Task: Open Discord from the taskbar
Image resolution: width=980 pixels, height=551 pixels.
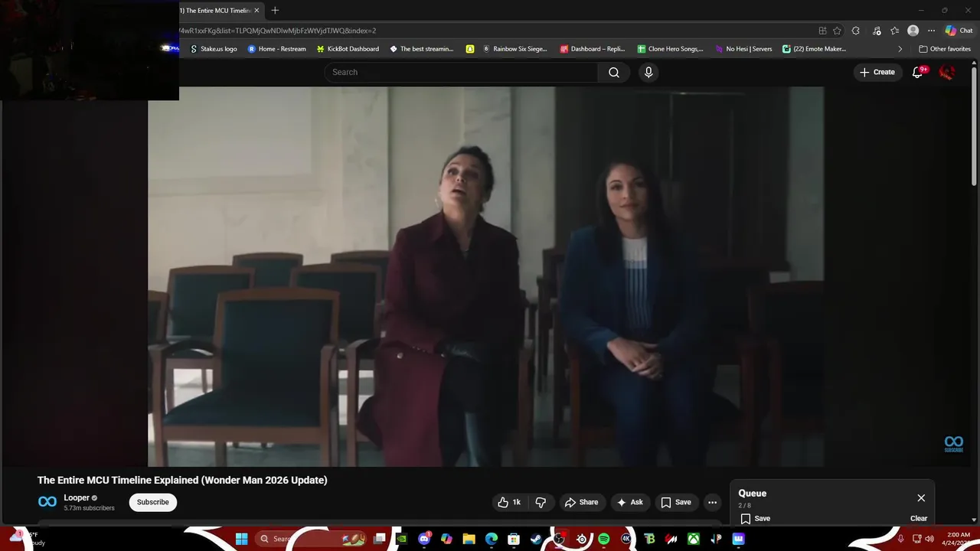Action: pos(424,539)
